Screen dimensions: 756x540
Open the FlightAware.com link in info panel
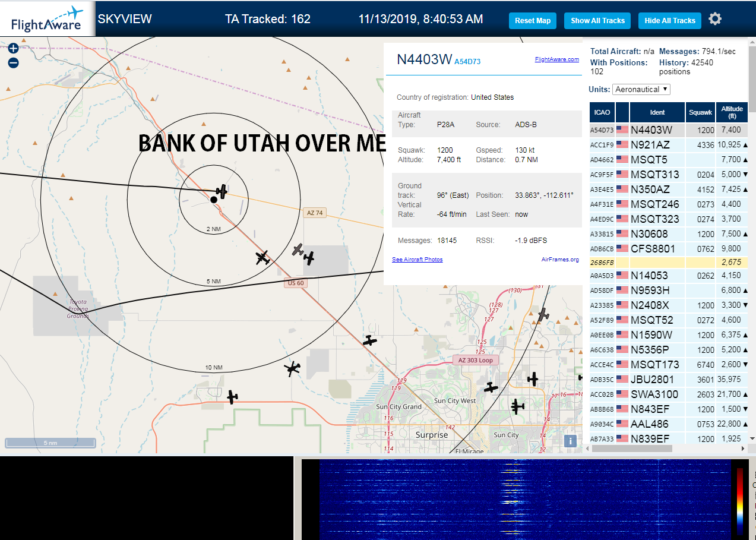[556, 59]
